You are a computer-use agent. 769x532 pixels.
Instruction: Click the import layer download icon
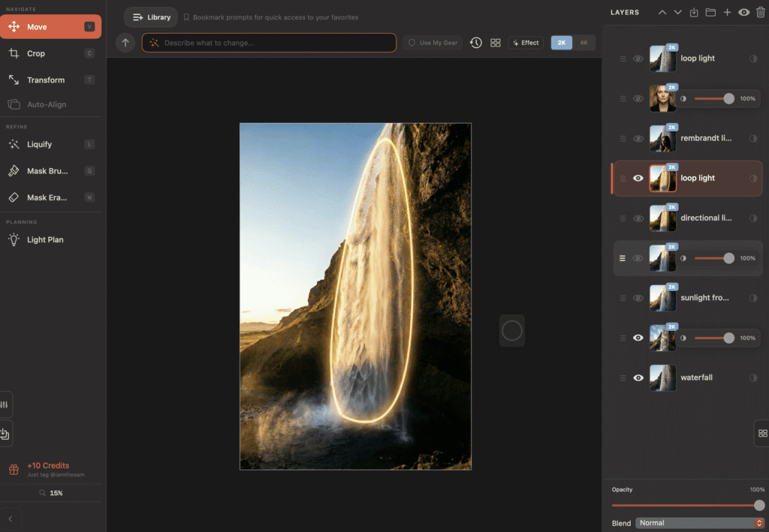click(694, 13)
